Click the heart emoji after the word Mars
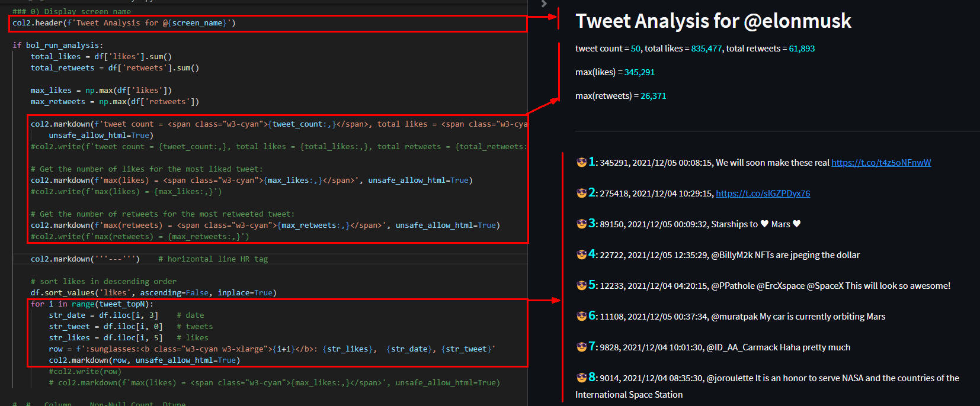Image resolution: width=980 pixels, height=406 pixels. click(x=796, y=224)
